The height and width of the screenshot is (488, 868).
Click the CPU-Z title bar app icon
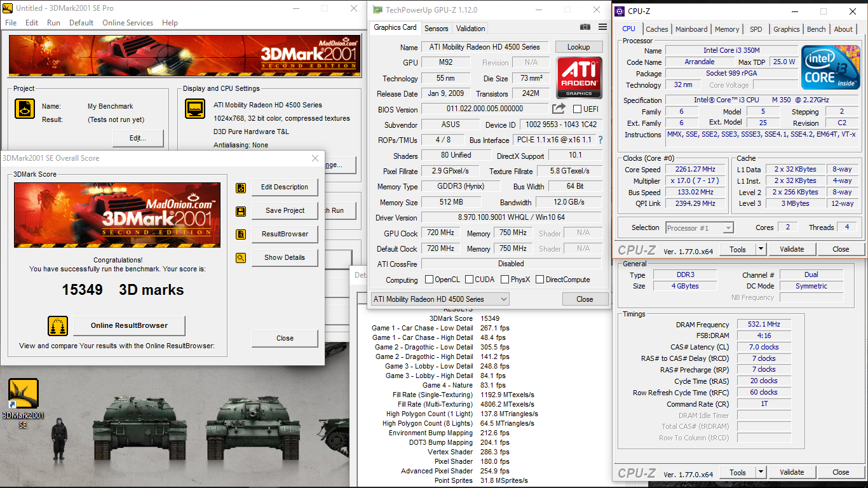(x=620, y=11)
